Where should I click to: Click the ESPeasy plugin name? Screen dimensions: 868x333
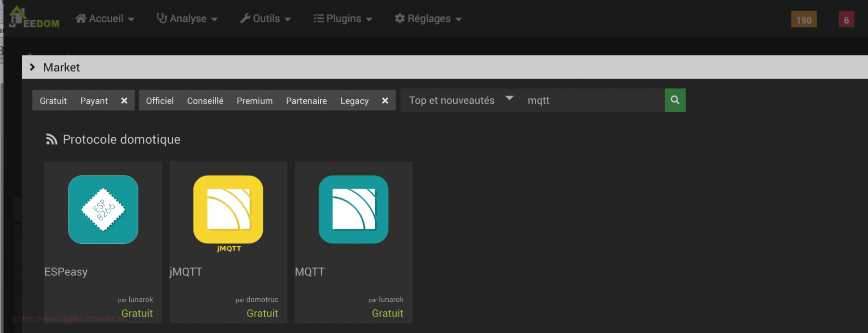pos(66,272)
